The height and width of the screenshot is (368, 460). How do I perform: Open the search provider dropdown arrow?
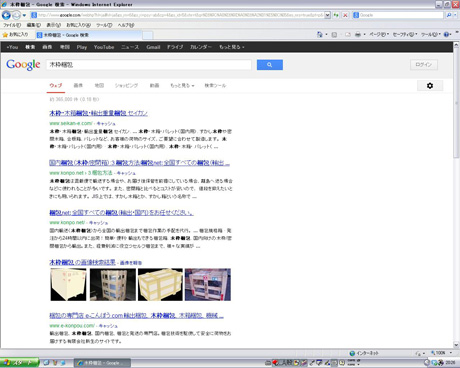[455, 15]
